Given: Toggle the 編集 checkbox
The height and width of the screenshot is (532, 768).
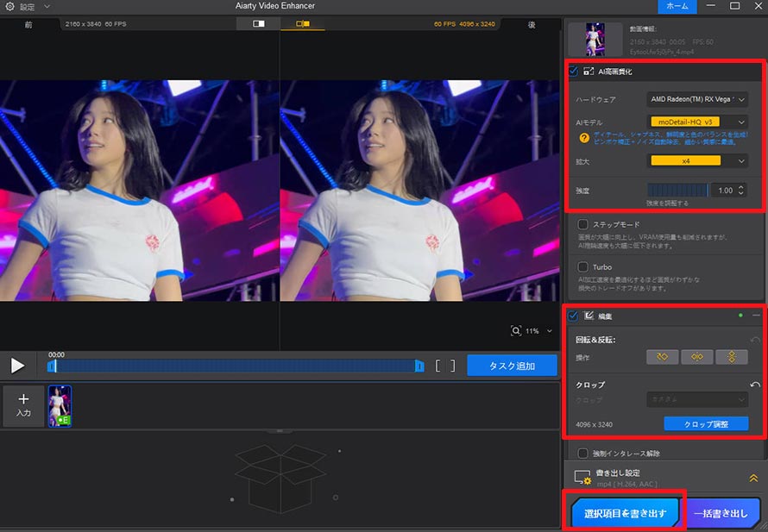Looking at the screenshot, I should 573,316.
